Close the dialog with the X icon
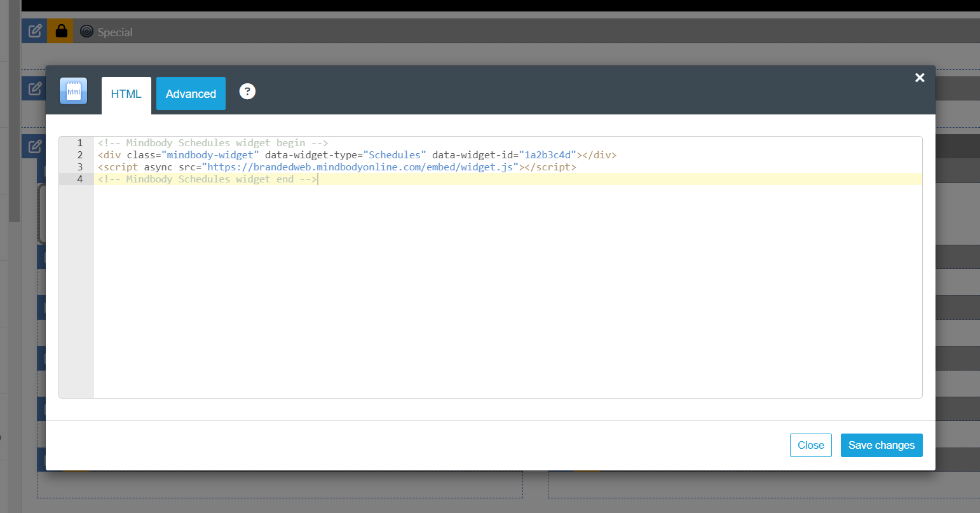This screenshot has height=513, width=980. tap(920, 78)
